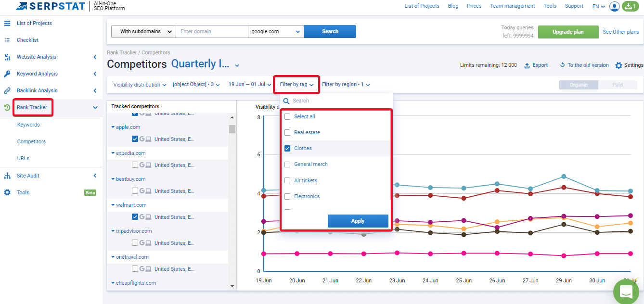Check the Select all checkbox
This screenshot has width=644, height=304.
[287, 116]
